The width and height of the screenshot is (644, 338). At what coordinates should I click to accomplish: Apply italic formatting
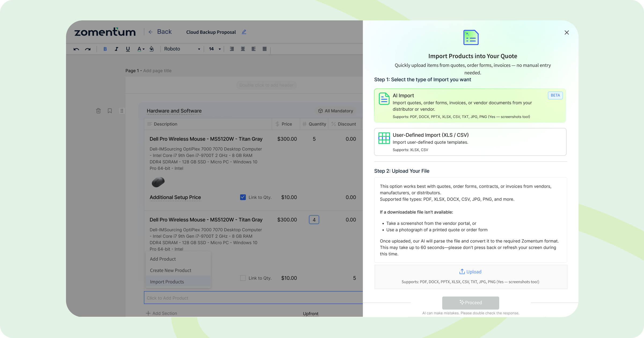pos(116,49)
